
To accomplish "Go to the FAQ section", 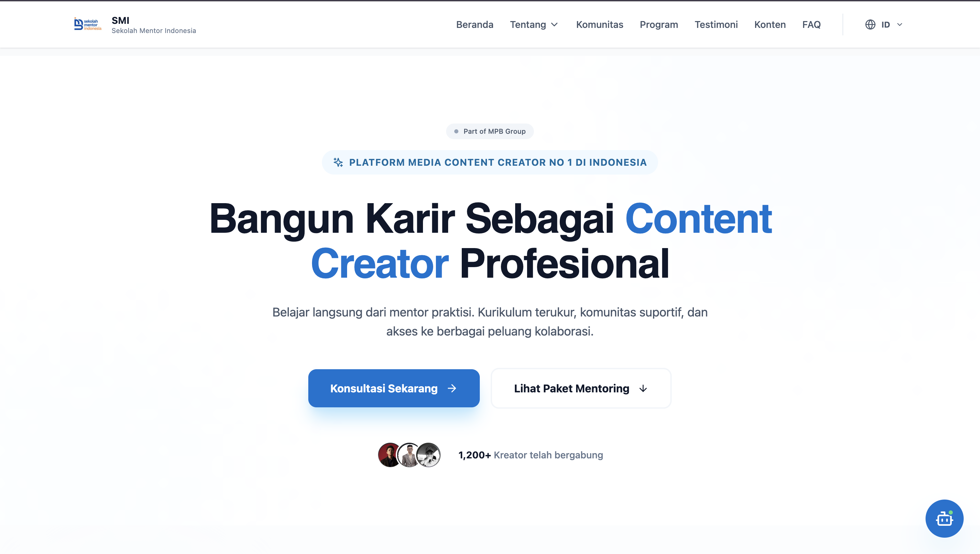I will point(812,25).
